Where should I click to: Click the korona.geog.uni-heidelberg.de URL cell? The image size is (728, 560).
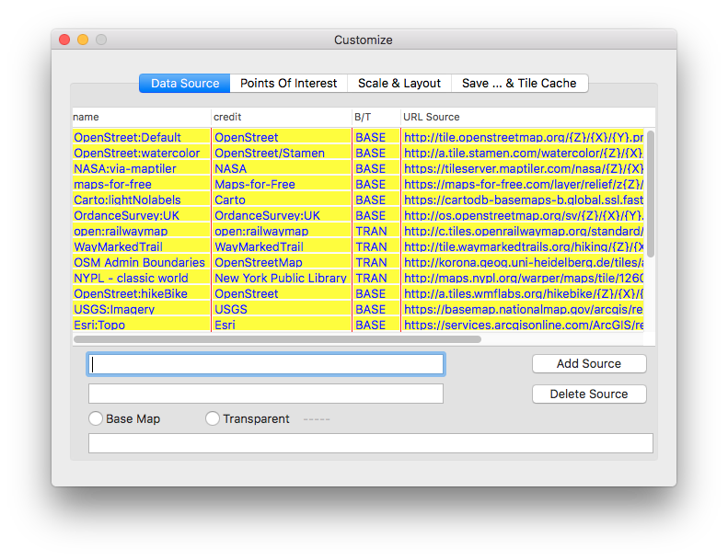(x=523, y=262)
